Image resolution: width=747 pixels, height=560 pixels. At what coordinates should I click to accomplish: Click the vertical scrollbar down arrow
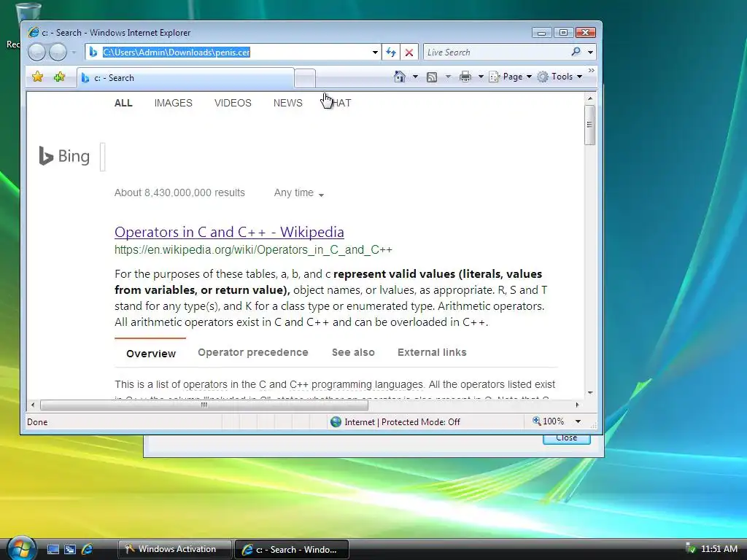589,393
